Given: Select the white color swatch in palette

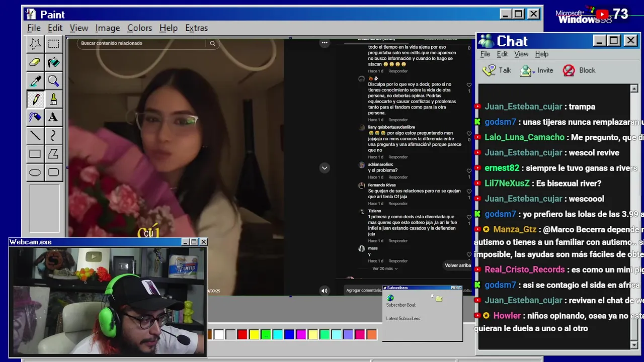Looking at the screenshot, I should click(219, 334).
